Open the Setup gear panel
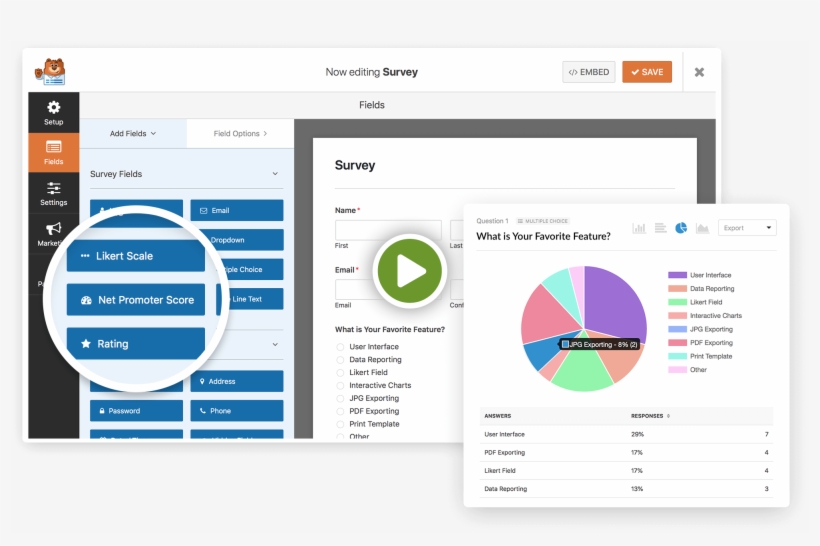 click(53, 113)
